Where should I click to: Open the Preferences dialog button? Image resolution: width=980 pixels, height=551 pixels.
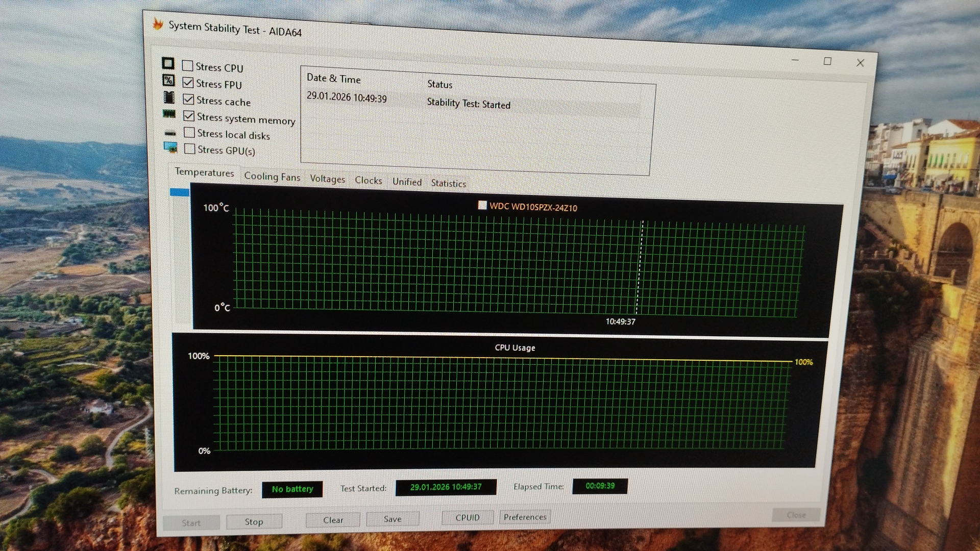pos(525,517)
